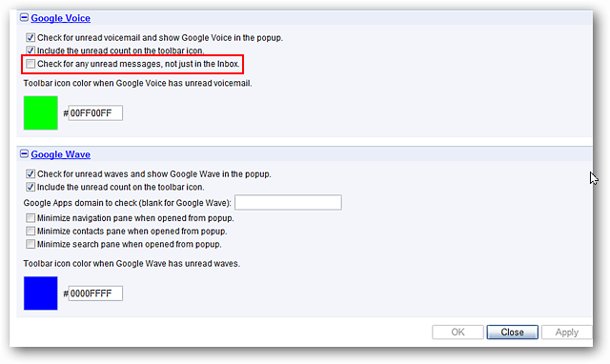Screen dimensions: 610x364
Task: Enable minimize contacts pane option
Action: pyautogui.click(x=30, y=231)
